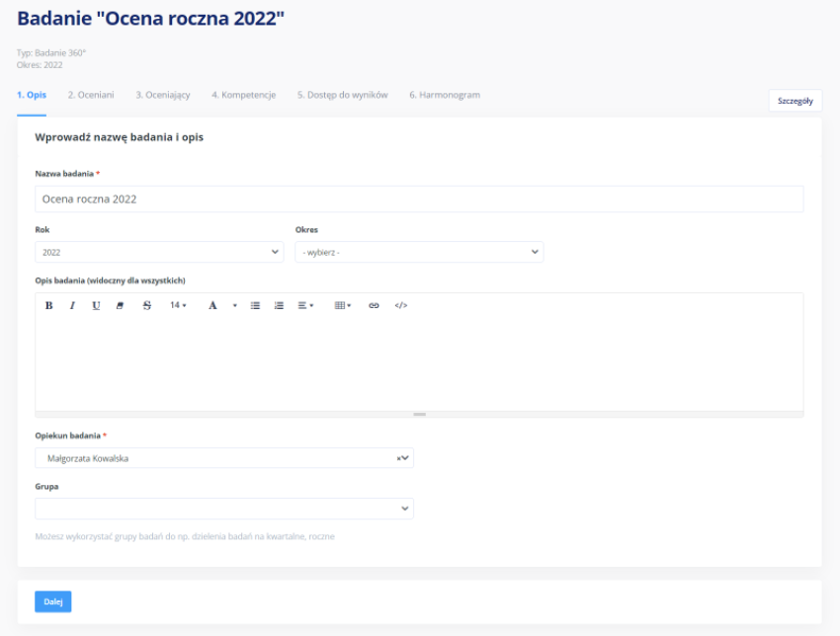The image size is (840, 636).
Task: Switch to the 1. Opis tab
Action: (x=32, y=95)
